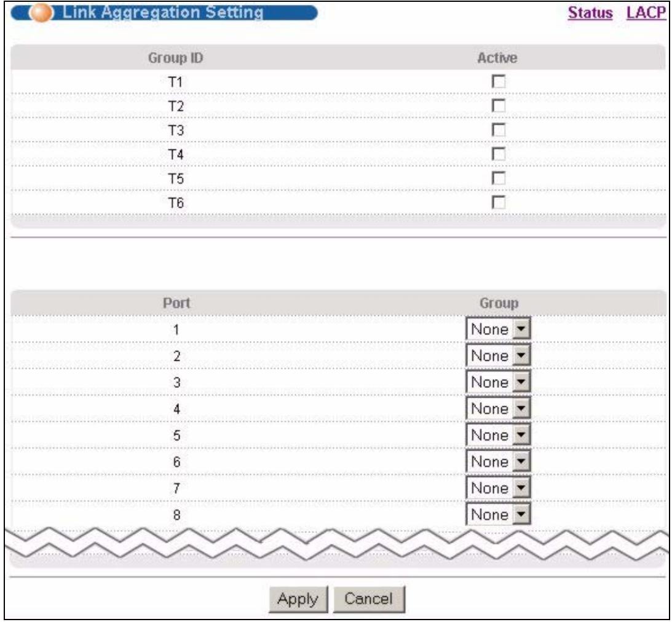
Task: Click the Link Aggregation Setting title
Action: pos(162,12)
